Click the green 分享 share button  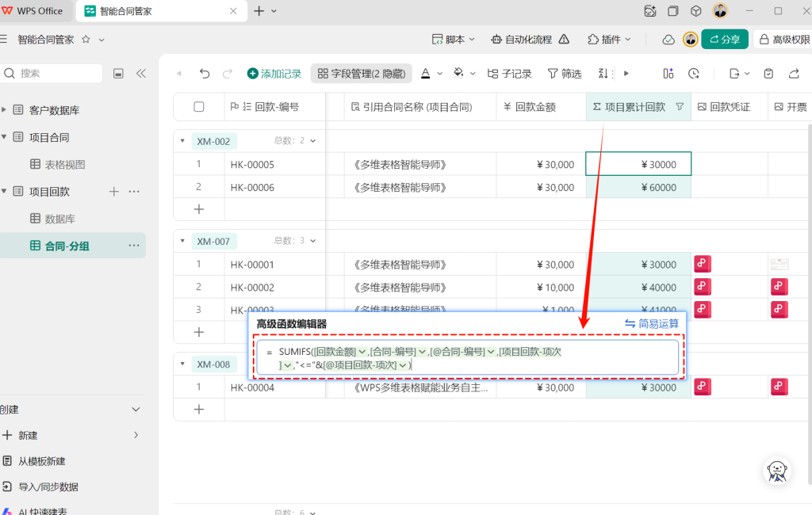(x=725, y=40)
